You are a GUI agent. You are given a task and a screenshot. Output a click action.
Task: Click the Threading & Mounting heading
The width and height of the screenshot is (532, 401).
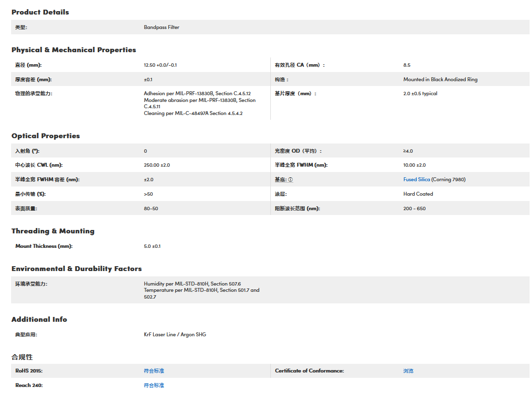click(53, 231)
